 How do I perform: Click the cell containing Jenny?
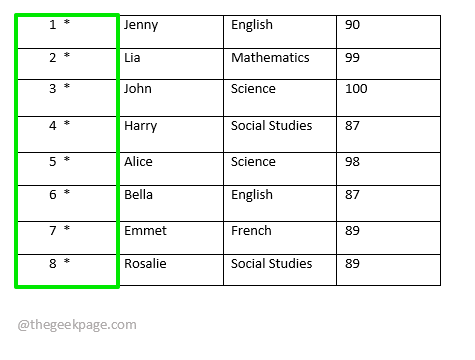(171, 32)
